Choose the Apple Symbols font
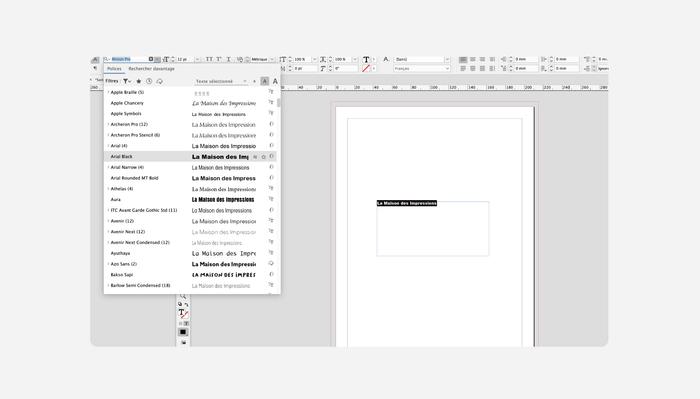700x399 pixels. tap(126, 114)
